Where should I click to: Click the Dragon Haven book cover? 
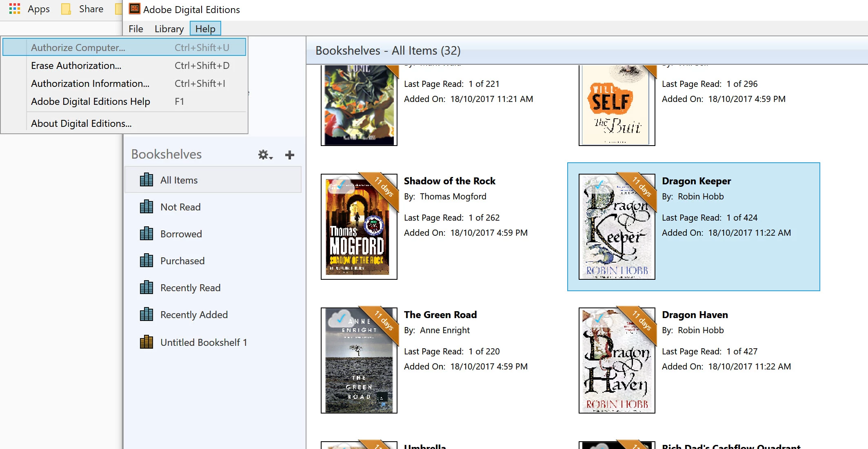coord(617,361)
